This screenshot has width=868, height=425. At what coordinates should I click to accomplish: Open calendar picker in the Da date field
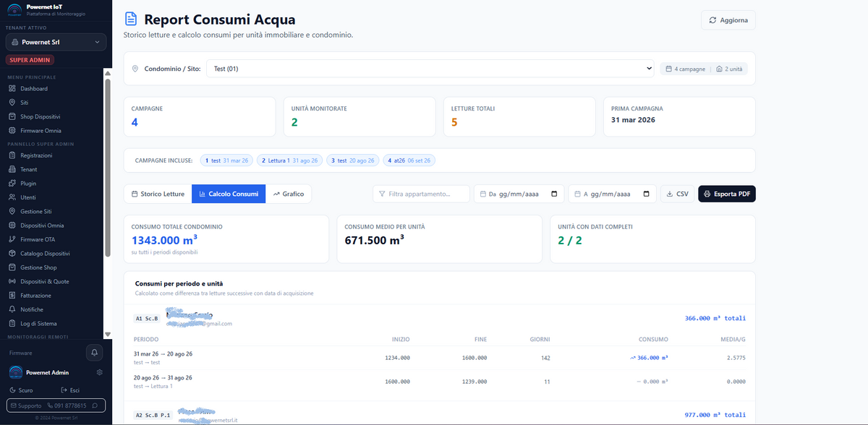click(x=554, y=194)
